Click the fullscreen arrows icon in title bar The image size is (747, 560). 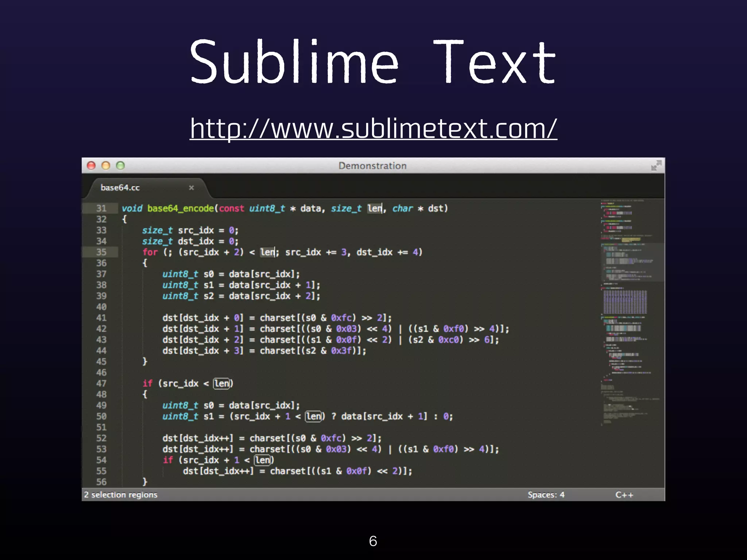656,166
